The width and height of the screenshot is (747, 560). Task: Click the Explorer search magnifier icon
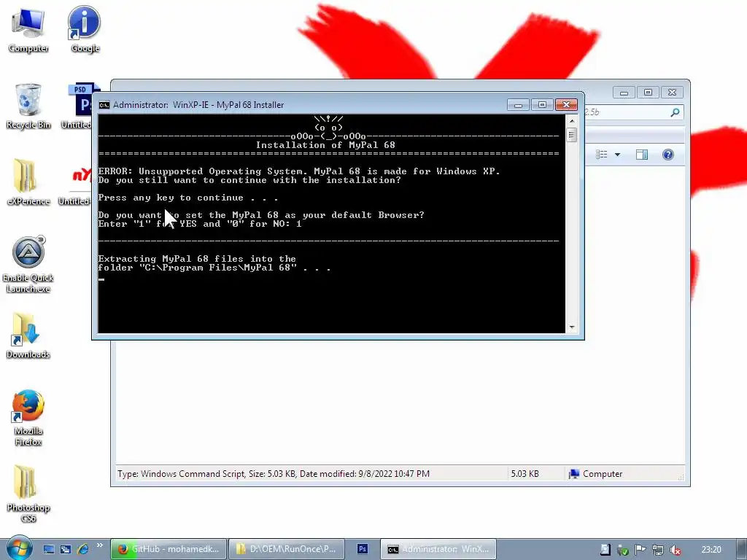point(675,112)
